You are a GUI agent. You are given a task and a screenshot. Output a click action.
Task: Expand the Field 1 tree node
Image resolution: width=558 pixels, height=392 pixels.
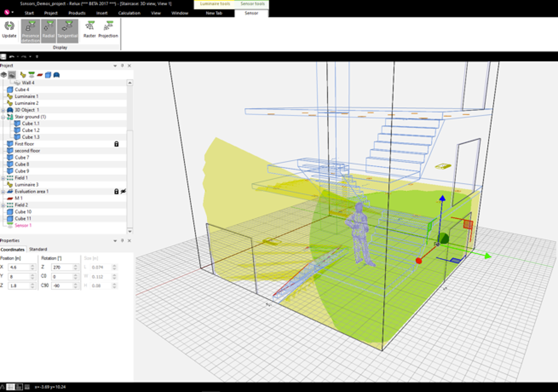(x=3, y=178)
